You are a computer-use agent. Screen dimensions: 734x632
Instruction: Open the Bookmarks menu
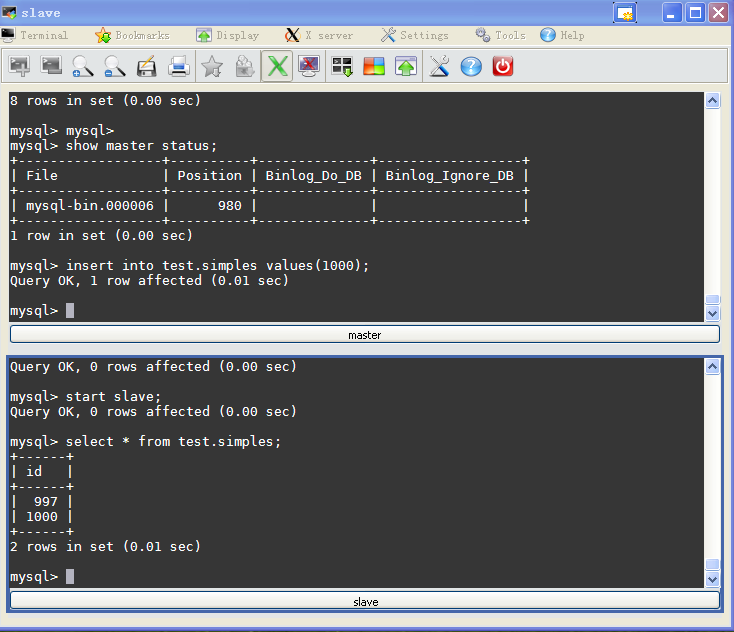click(132, 35)
